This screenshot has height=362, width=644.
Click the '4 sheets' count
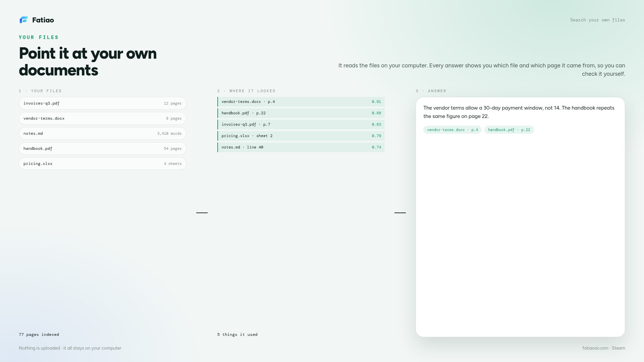tap(173, 164)
